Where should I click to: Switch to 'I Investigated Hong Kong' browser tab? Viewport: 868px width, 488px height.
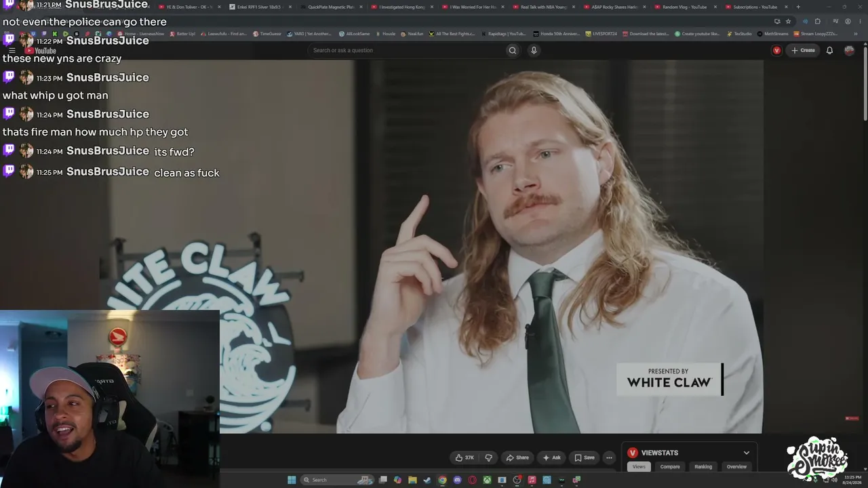pos(401,7)
